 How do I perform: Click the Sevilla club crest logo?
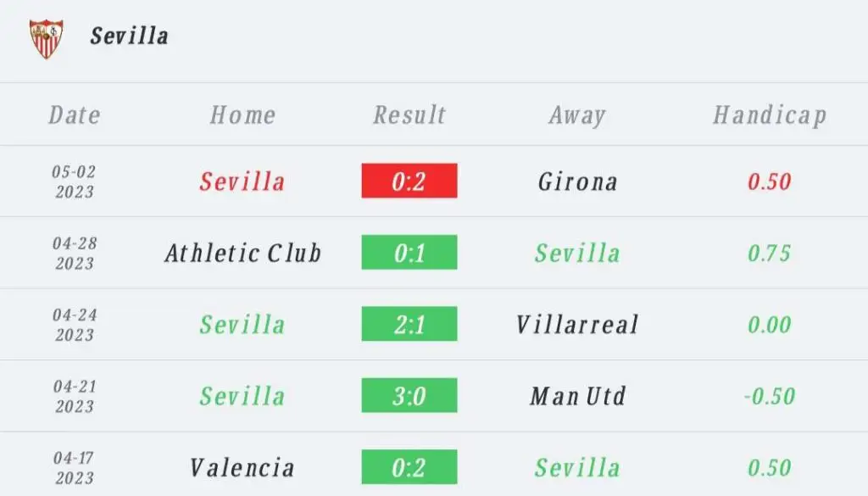(46, 39)
